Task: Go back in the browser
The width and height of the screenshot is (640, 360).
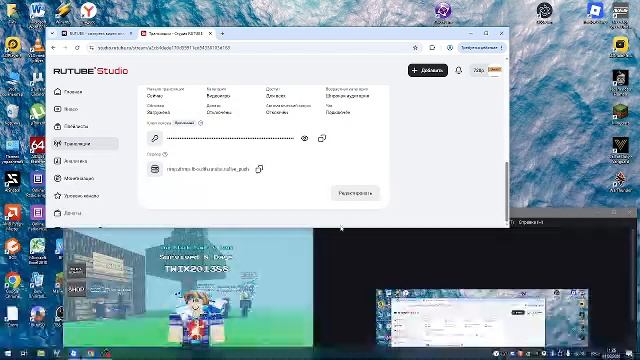Action: point(53,48)
